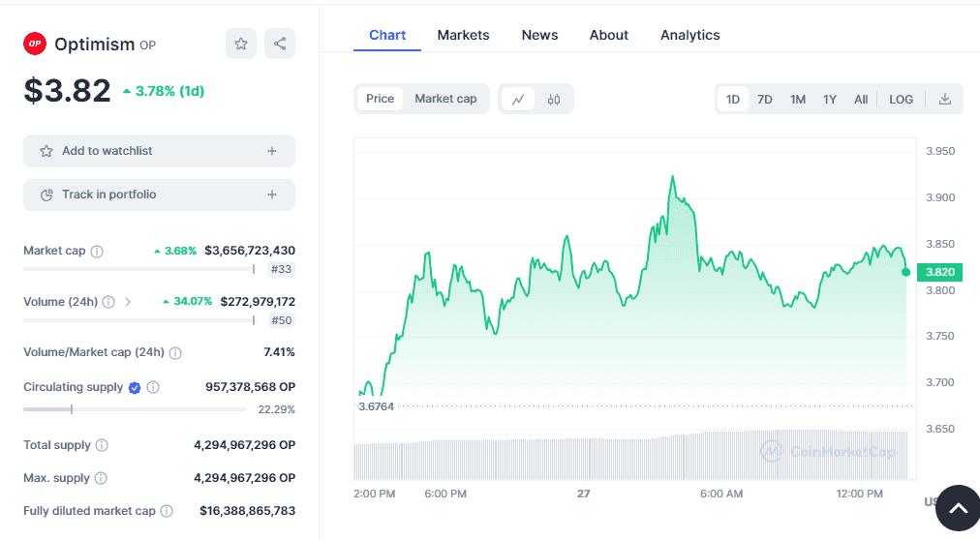Image resolution: width=980 pixels, height=540 pixels.
Task: Click the 12:00 PM axis label
Action: [859, 494]
